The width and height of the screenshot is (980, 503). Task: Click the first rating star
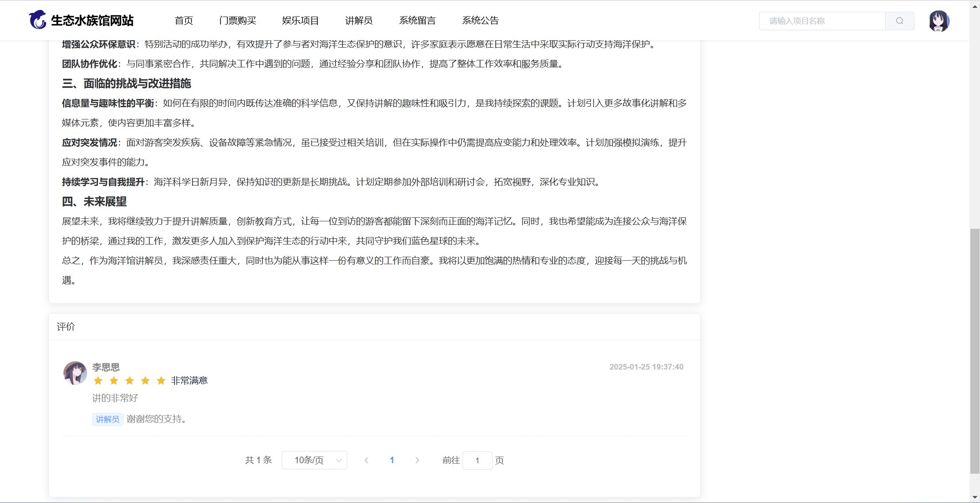click(98, 381)
